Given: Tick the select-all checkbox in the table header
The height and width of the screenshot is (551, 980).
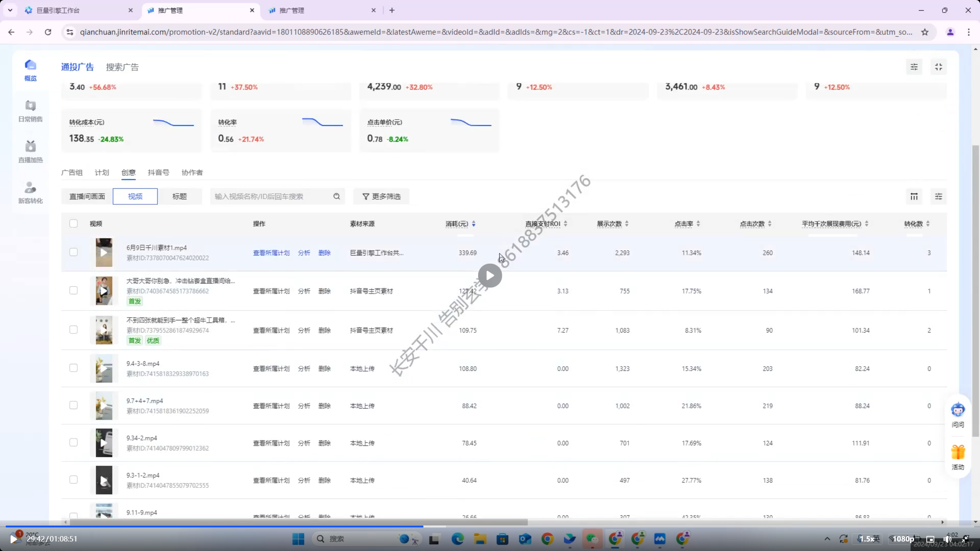Looking at the screenshot, I should pos(73,223).
